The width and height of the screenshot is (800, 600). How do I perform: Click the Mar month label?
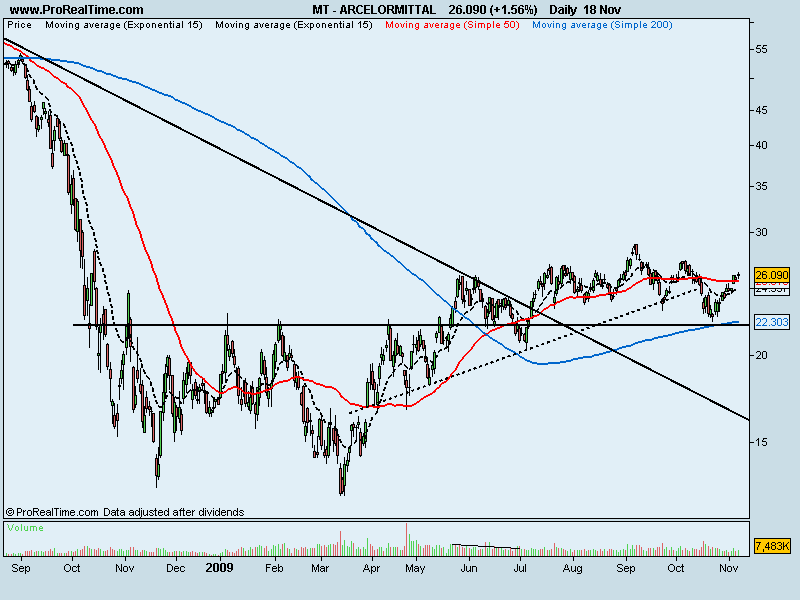(320, 568)
